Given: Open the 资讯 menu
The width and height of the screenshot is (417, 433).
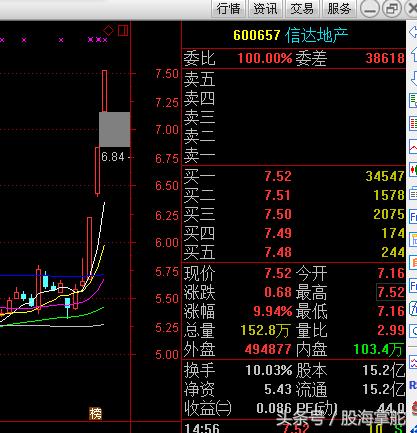Looking at the screenshot, I should pyautogui.click(x=265, y=8).
